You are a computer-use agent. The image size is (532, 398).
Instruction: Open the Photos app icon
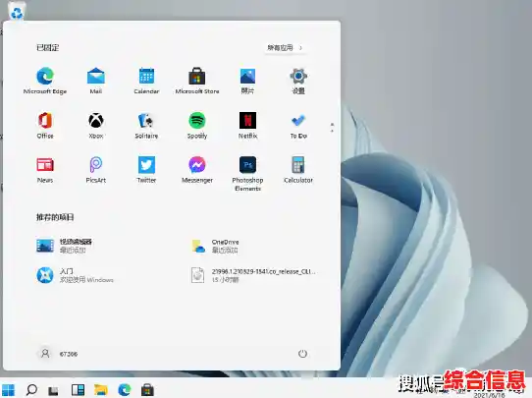pos(247,81)
